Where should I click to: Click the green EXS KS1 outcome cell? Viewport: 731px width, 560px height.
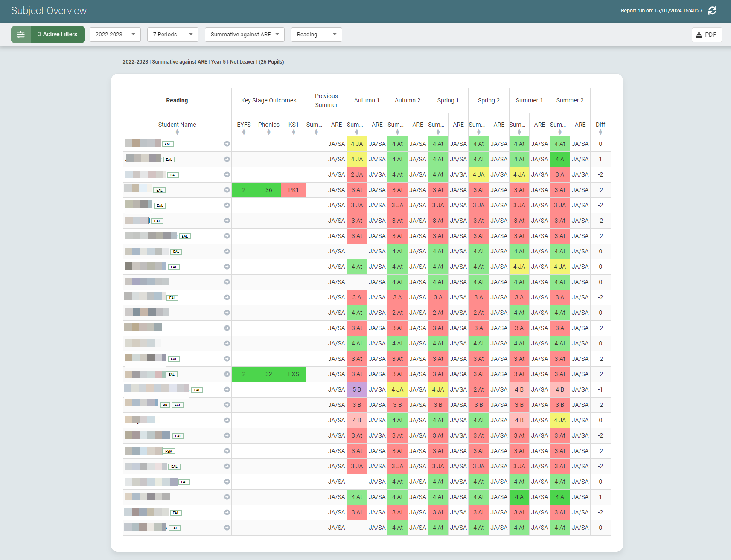pyautogui.click(x=294, y=374)
